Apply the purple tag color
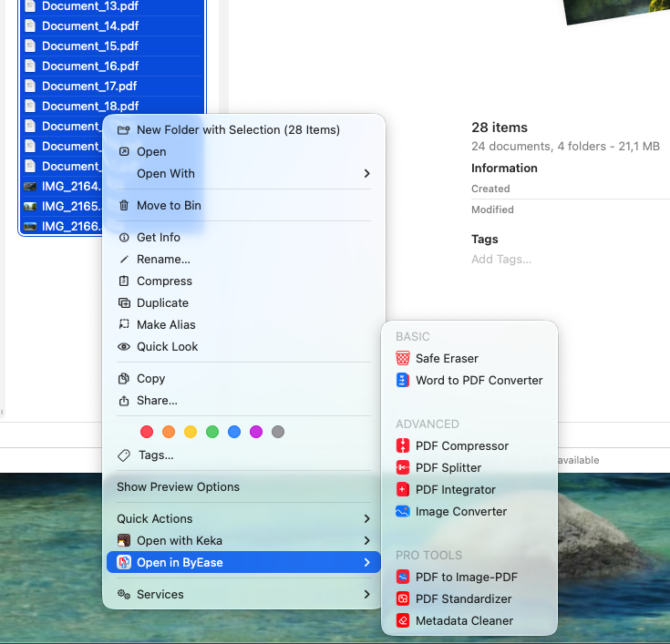The image size is (670, 644). [256, 432]
